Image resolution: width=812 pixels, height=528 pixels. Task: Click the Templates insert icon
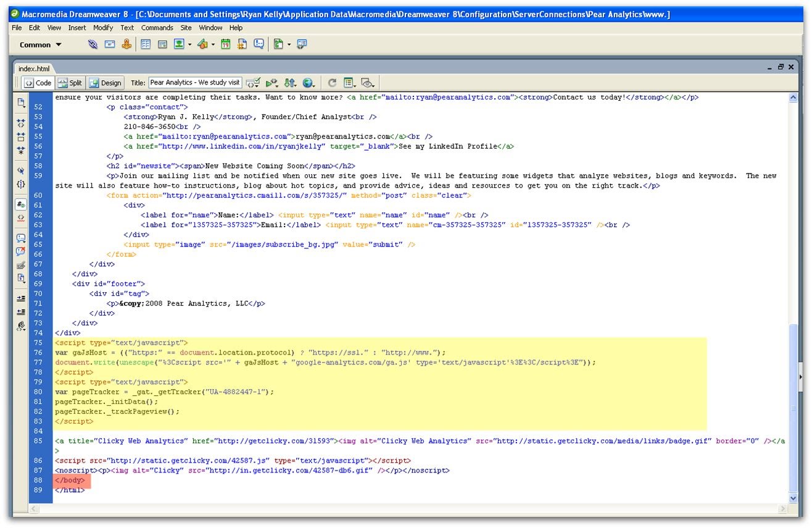(278, 44)
